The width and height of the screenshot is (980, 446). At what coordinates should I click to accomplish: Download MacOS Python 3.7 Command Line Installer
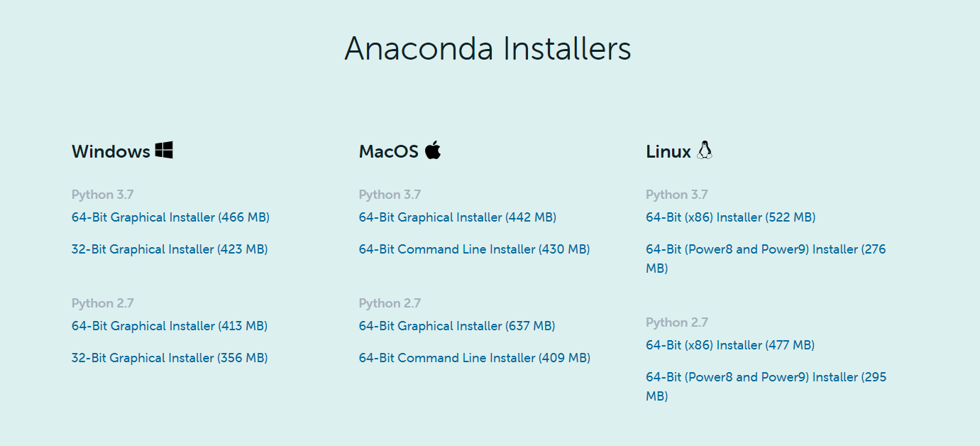[x=474, y=249]
